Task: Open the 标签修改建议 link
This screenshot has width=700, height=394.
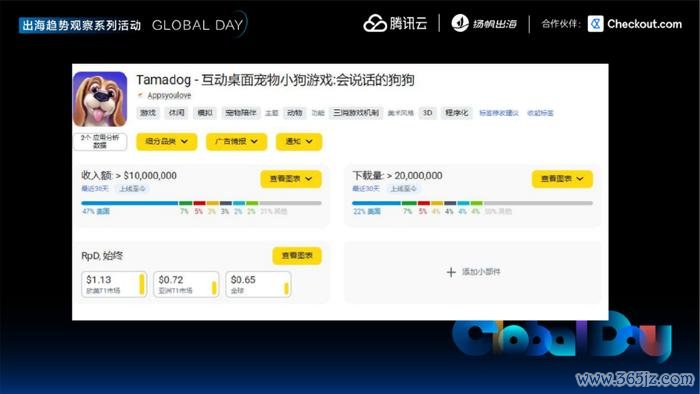Action: 499,113
